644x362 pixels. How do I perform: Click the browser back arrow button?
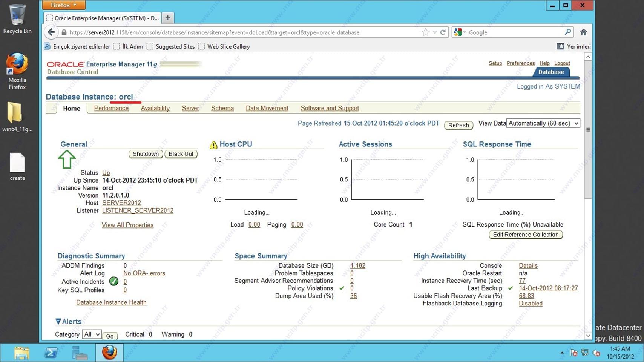(x=51, y=32)
